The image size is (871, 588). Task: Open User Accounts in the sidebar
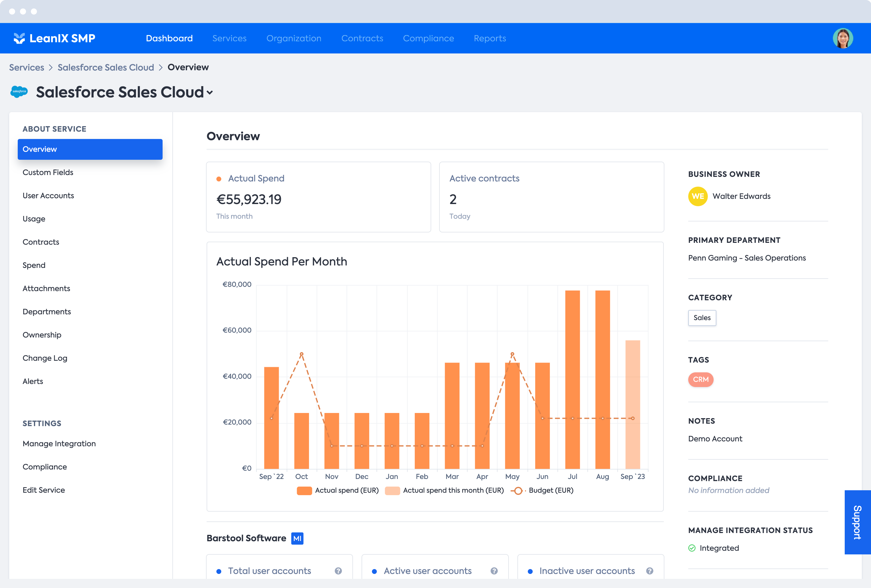pyautogui.click(x=48, y=195)
